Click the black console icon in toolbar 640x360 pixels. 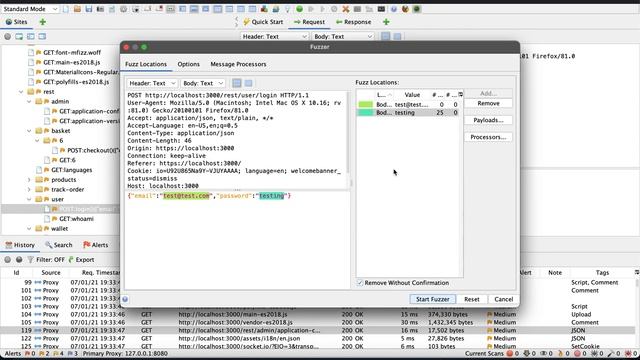[381, 9]
